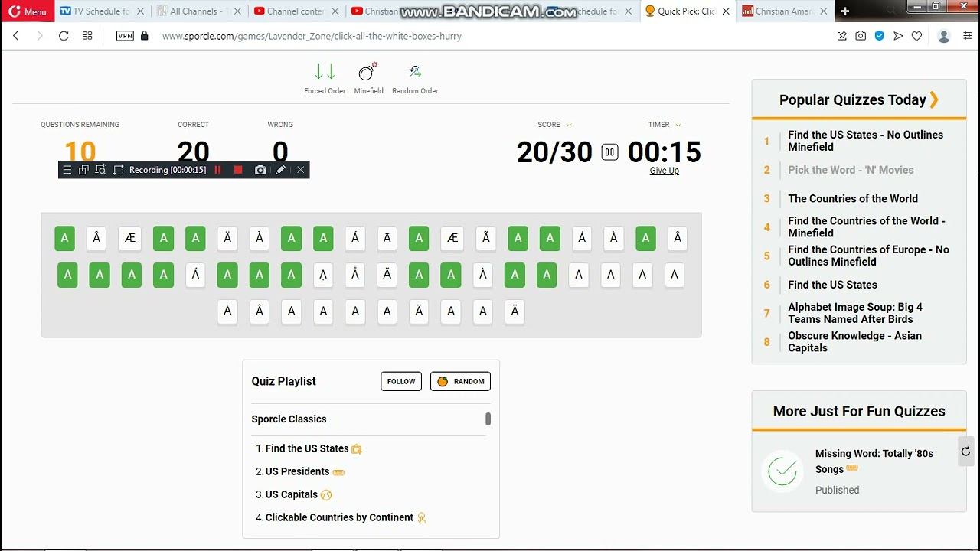
Task: Open the edit page icon in address bar
Action: [842, 36]
